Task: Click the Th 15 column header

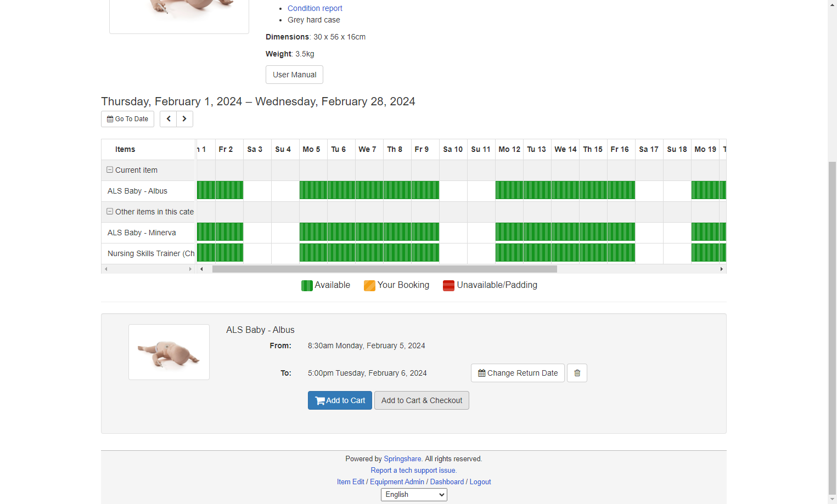Action: [593, 149]
